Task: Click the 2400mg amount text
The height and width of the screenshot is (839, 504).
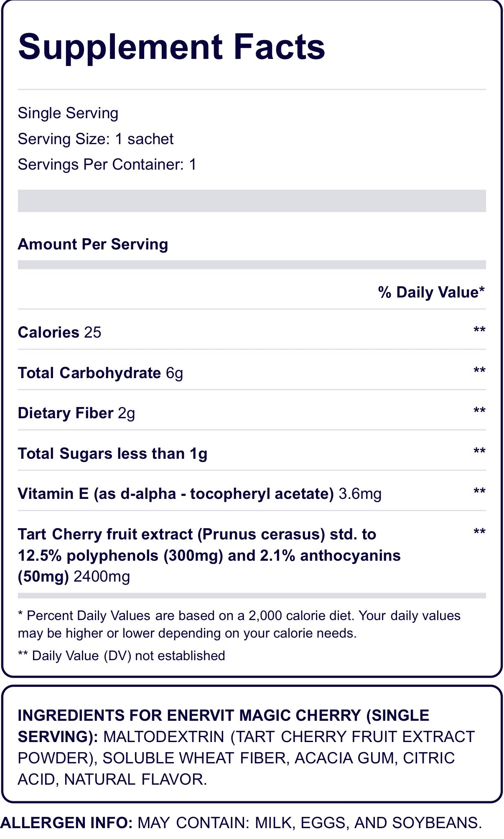Action: (x=102, y=577)
